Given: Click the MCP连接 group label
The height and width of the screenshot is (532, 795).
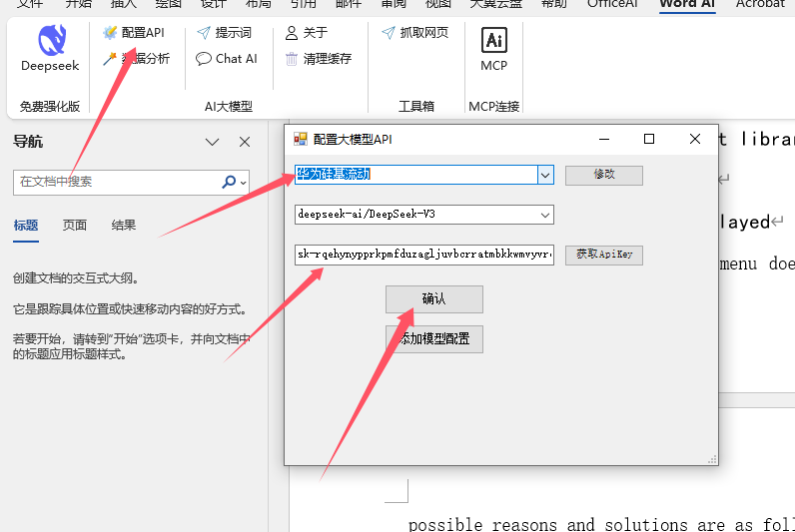Looking at the screenshot, I should coord(493,107).
